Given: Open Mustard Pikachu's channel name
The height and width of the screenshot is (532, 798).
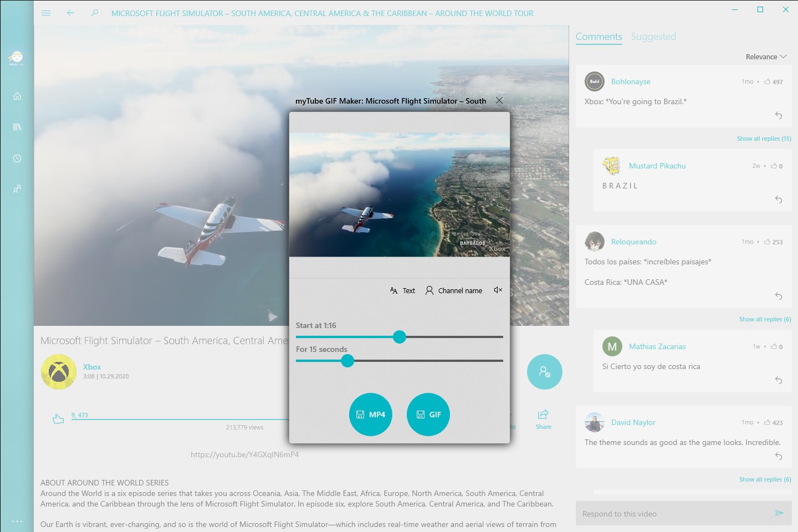Looking at the screenshot, I should pyautogui.click(x=657, y=166).
